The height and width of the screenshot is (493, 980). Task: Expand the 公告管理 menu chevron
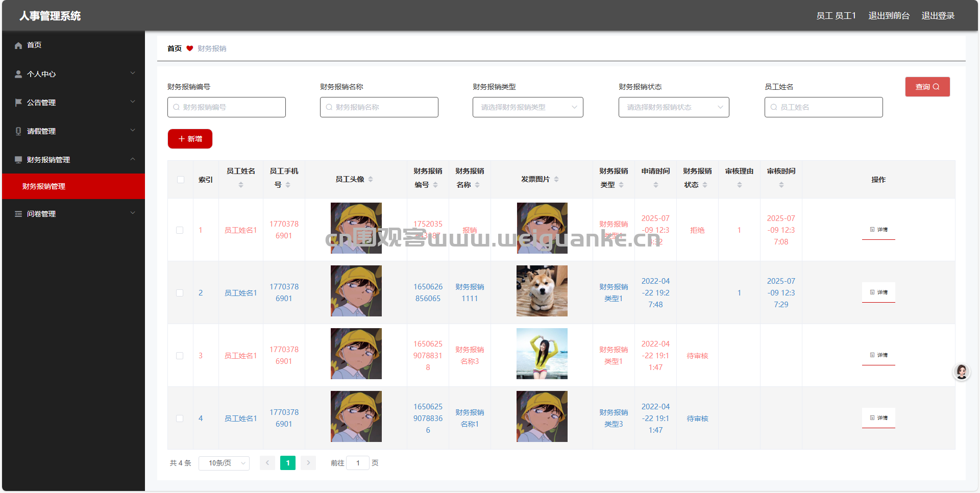pyautogui.click(x=133, y=102)
